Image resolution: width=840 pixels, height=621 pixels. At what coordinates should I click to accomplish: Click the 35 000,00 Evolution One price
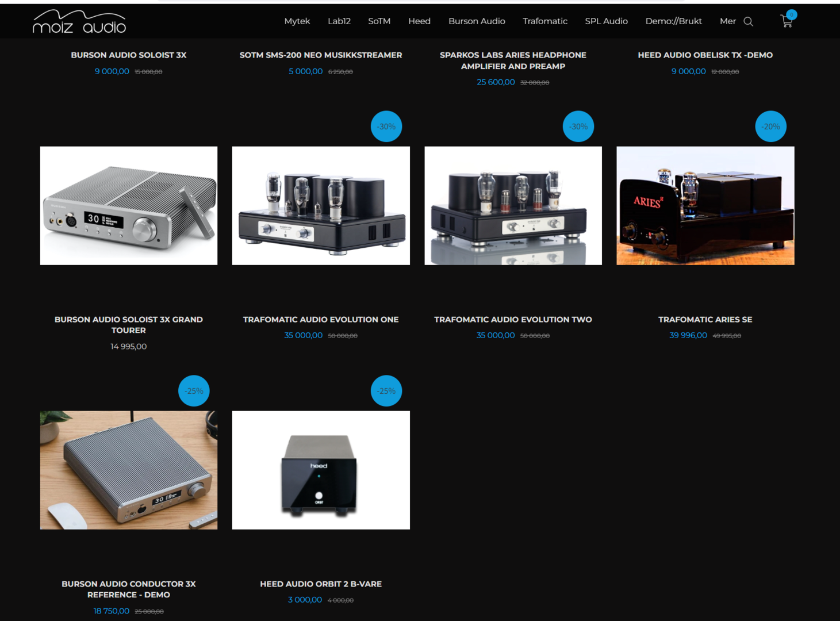(x=304, y=336)
